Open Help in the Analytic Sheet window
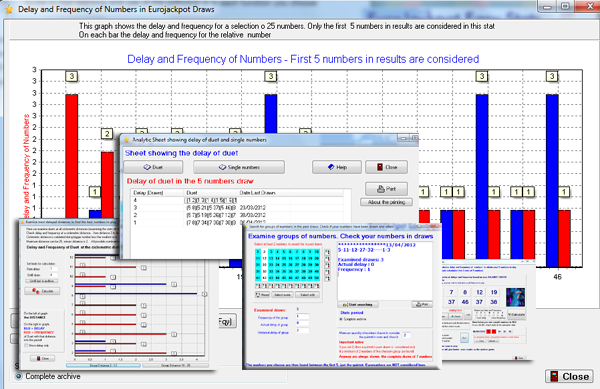 [x=337, y=167]
